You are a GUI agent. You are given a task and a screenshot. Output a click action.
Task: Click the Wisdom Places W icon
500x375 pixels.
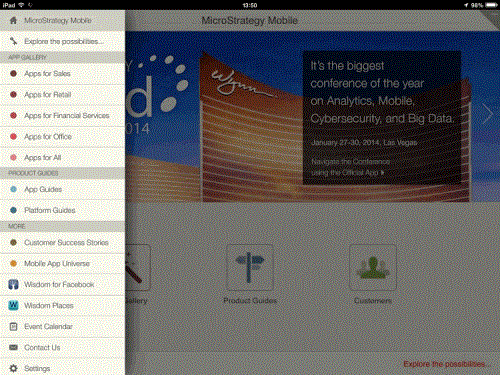tap(13, 305)
